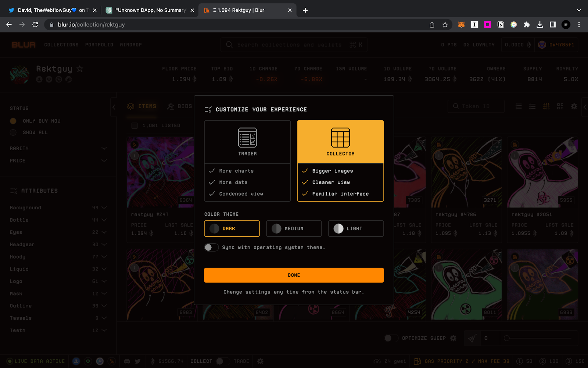Image resolution: width=588 pixels, height=368 pixels.
Task: Click the Blur logo in the header
Action: point(24,45)
